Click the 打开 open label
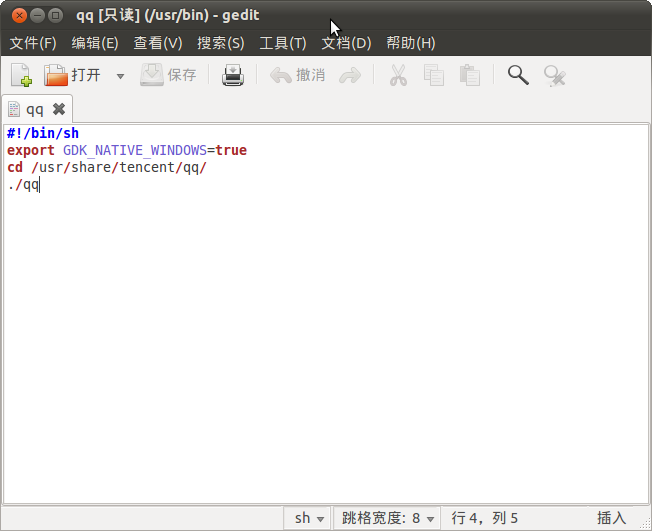 86,75
